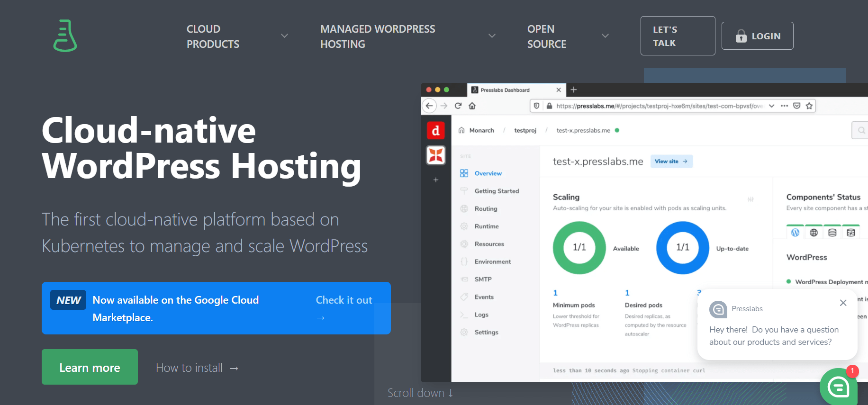Click the 'Minimum pods' label
The width and height of the screenshot is (868, 405).
[x=574, y=305]
